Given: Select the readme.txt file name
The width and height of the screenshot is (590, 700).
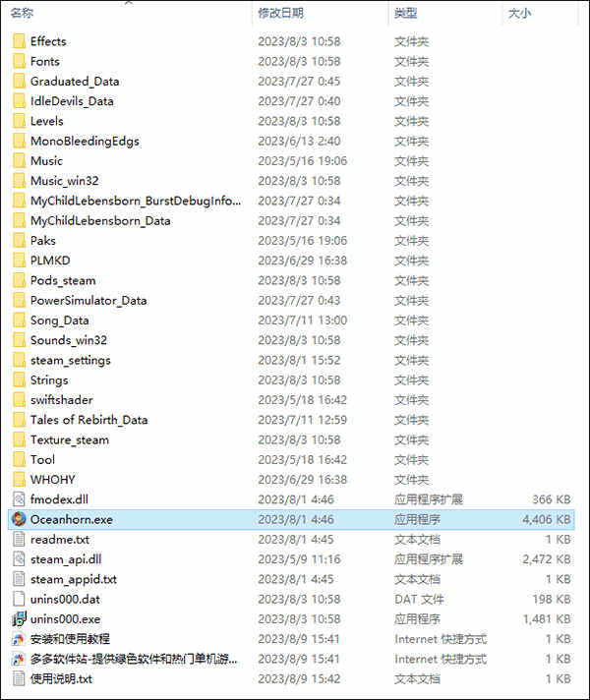Looking at the screenshot, I should click(60, 540).
